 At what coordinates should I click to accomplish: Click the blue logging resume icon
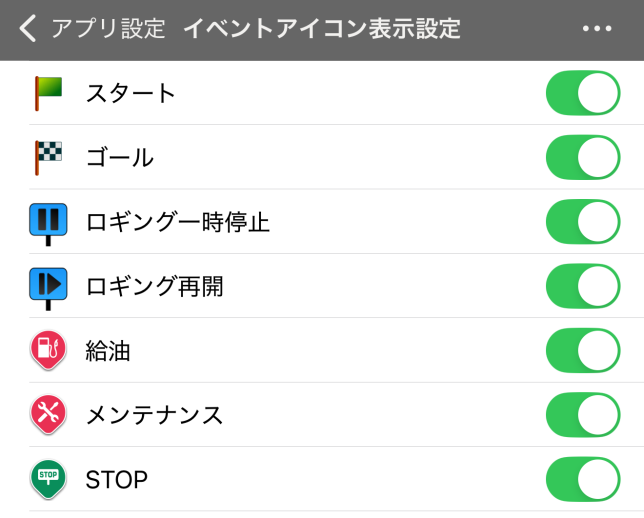48,286
